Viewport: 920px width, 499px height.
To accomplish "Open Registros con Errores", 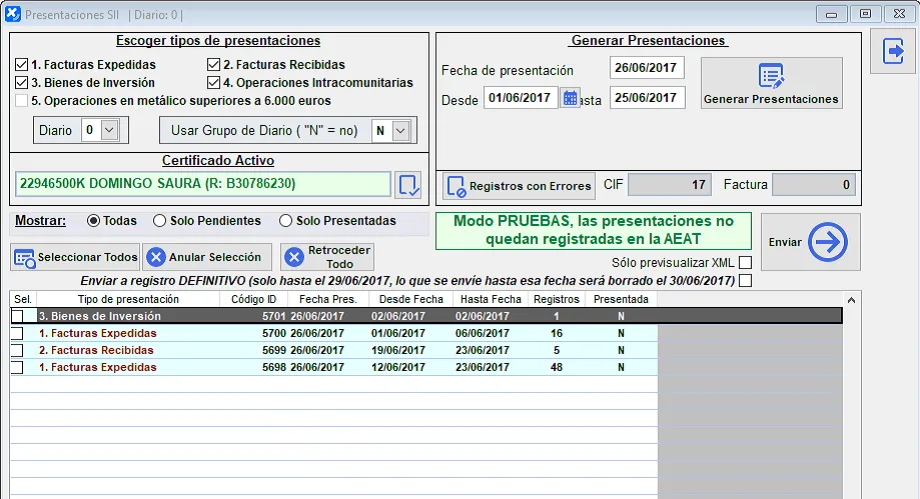I will (x=519, y=186).
